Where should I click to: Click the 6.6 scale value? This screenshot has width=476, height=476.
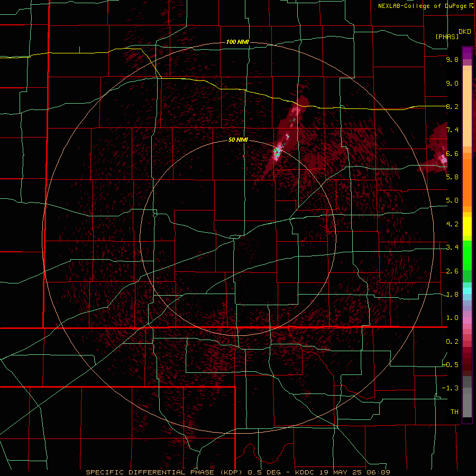click(x=452, y=153)
